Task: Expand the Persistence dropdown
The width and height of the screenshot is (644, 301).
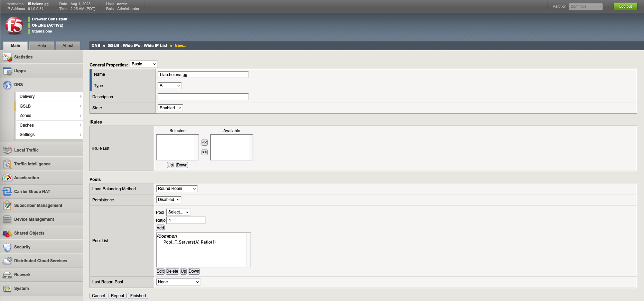Action: coord(169,200)
